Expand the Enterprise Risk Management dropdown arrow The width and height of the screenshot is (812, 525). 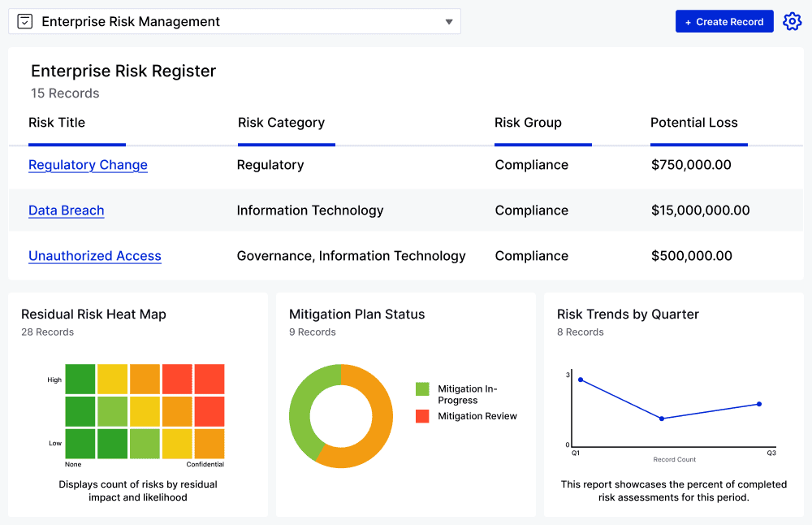[x=449, y=22]
